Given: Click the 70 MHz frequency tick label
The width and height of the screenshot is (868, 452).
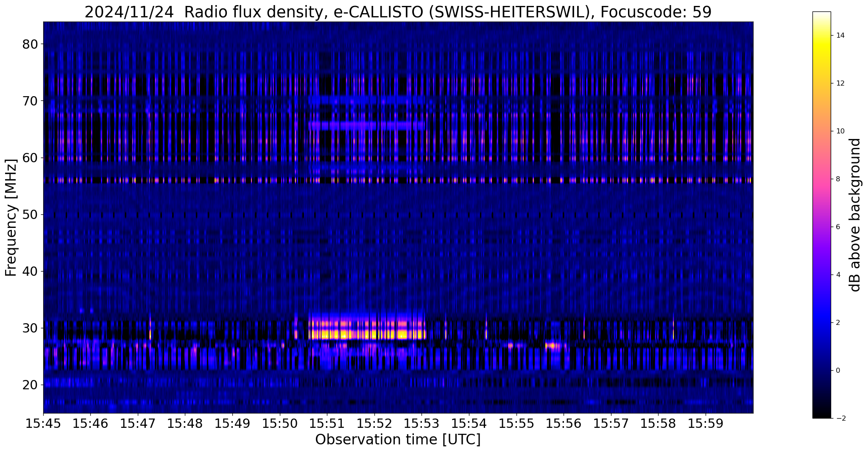Looking at the screenshot, I should (31, 101).
